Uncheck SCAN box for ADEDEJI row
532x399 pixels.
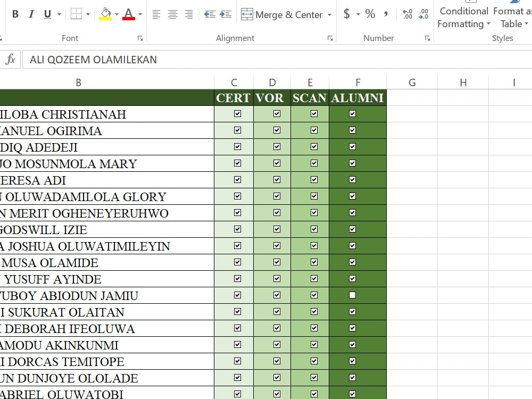click(x=314, y=147)
